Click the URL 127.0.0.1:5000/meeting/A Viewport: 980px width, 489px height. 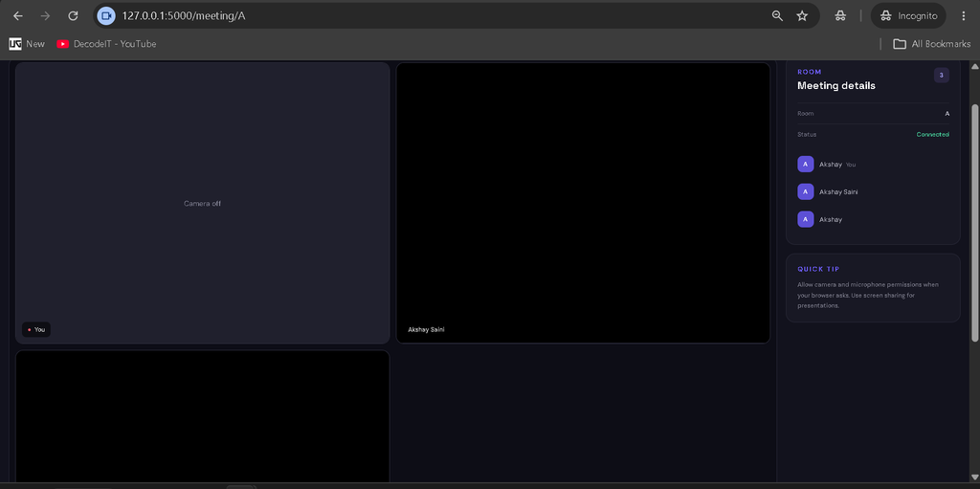(x=184, y=16)
